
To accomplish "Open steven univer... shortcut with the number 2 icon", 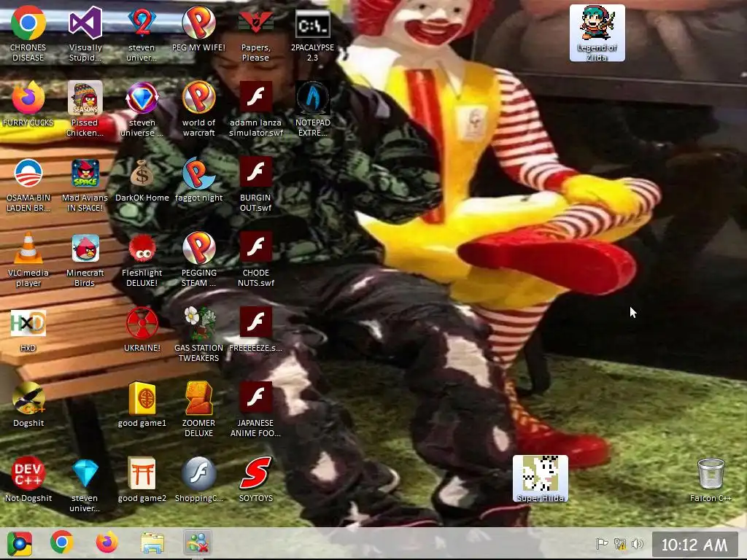I will point(142,34).
